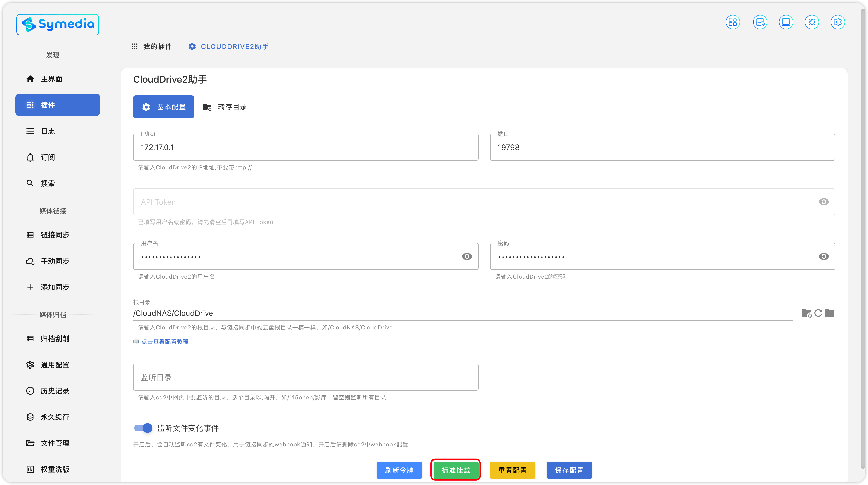
Task: Toggle the 监听文件变化事件 switch
Action: point(143,428)
